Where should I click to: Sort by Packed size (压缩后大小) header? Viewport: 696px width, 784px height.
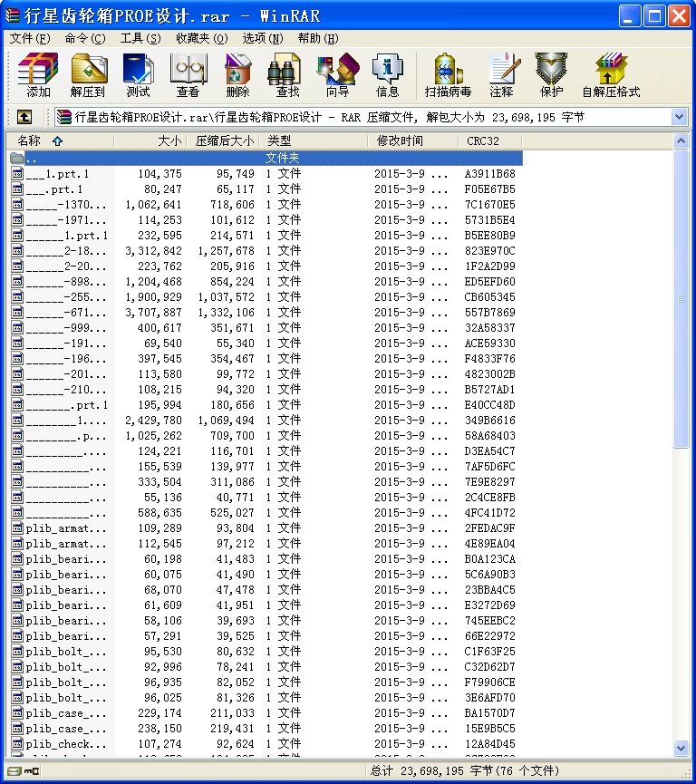point(223,141)
